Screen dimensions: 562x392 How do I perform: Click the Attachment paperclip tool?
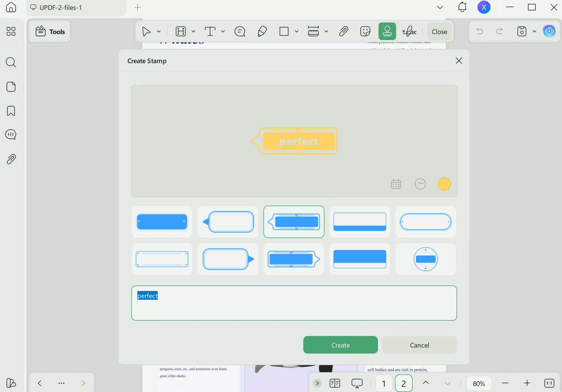coord(343,31)
